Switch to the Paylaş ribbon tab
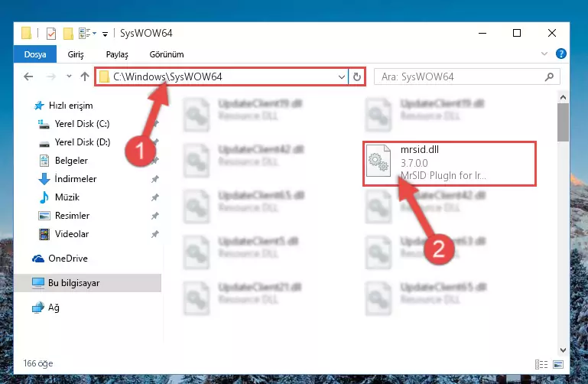Image resolution: width=588 pixels, height=384 pixels. pos(117,54)
